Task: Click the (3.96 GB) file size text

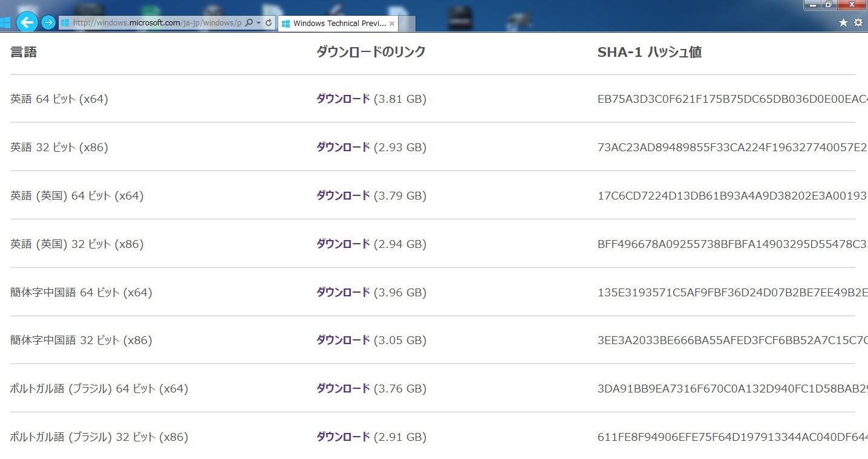Action: tap(400, 292)
